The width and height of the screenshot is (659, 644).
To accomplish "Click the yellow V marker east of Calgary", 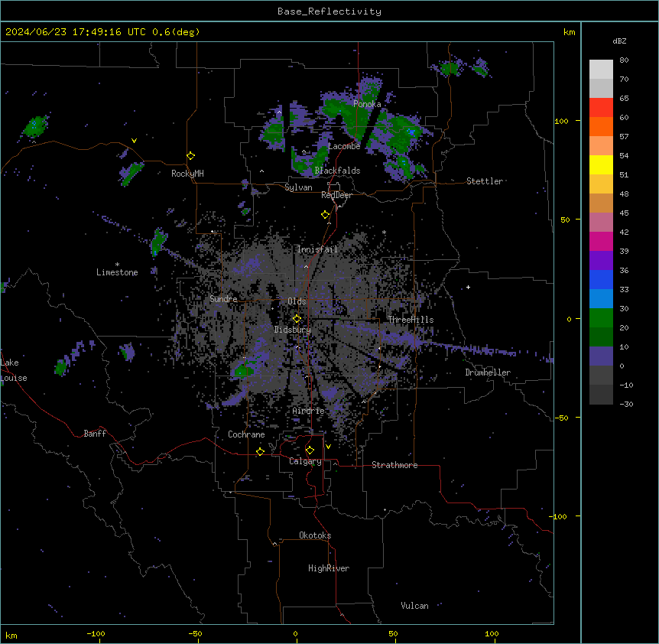I will tap(328, 447).
